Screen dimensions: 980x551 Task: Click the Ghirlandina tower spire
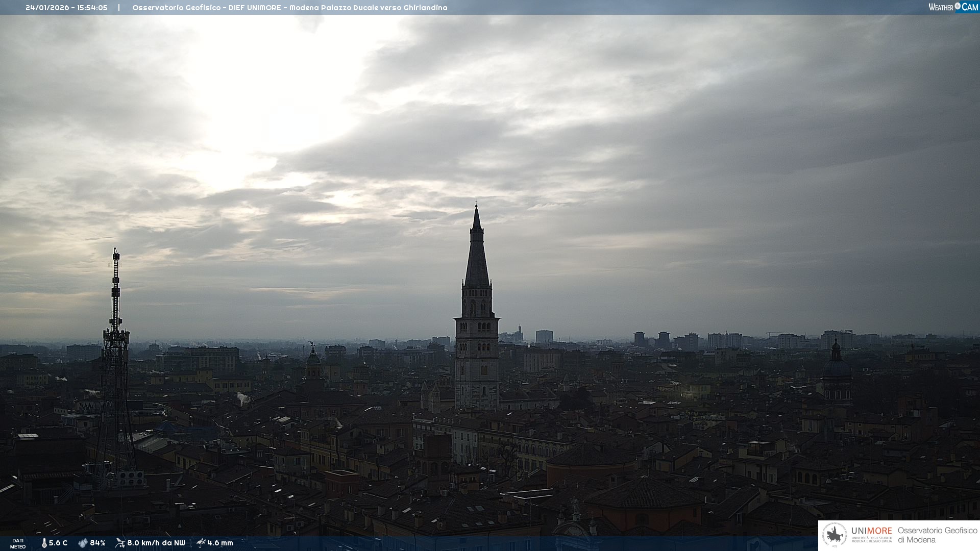pos(477,255)
